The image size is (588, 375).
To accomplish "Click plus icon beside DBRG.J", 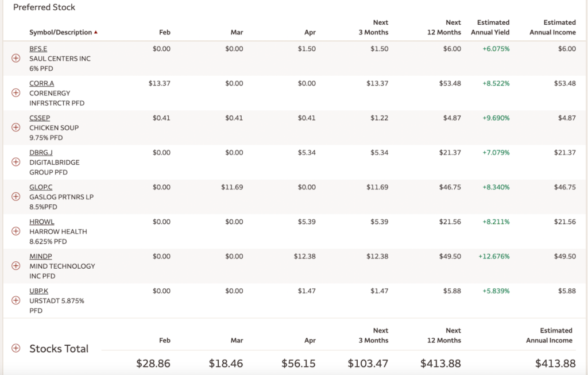I will [x=16, y=162].
